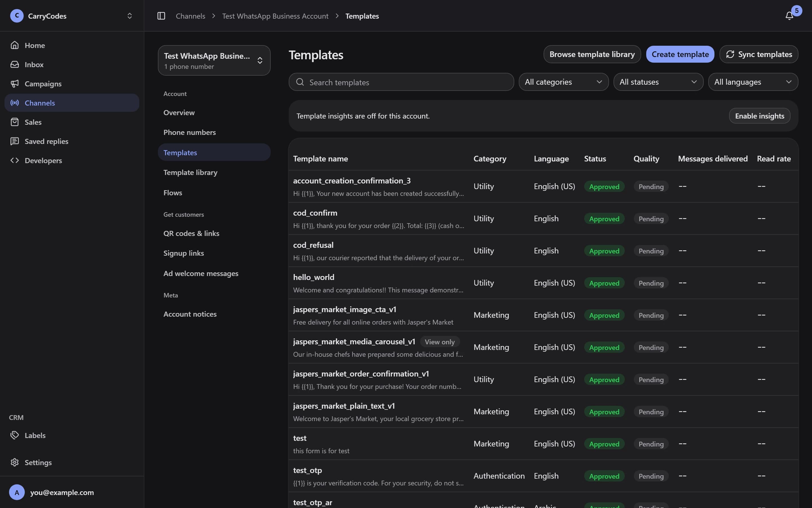812x508 pixels.
Task: Open the All categories filter
Action: 564,82
